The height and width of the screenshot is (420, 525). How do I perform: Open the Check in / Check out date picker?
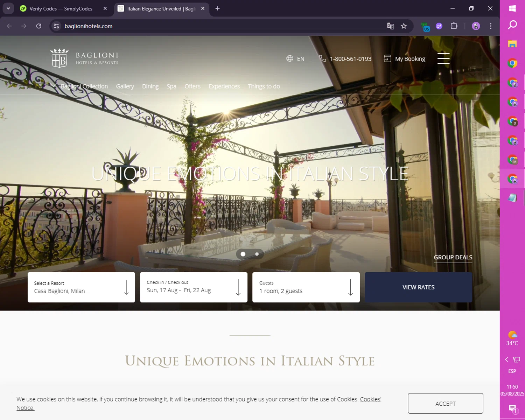(194, 287)
